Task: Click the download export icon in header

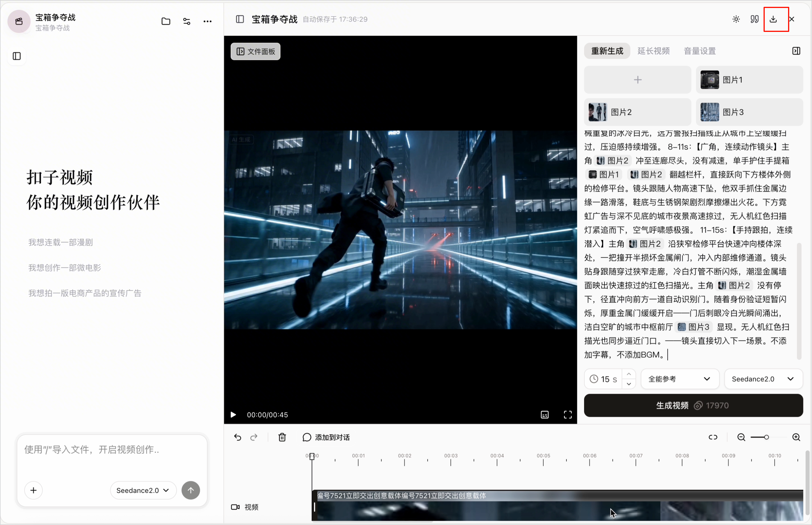Action: point(773,19)
